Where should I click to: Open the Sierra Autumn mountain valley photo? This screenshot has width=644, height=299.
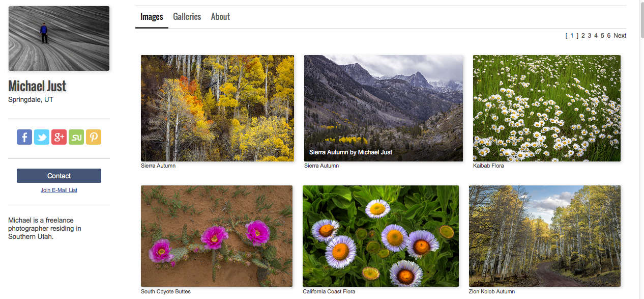click(384, 108)
